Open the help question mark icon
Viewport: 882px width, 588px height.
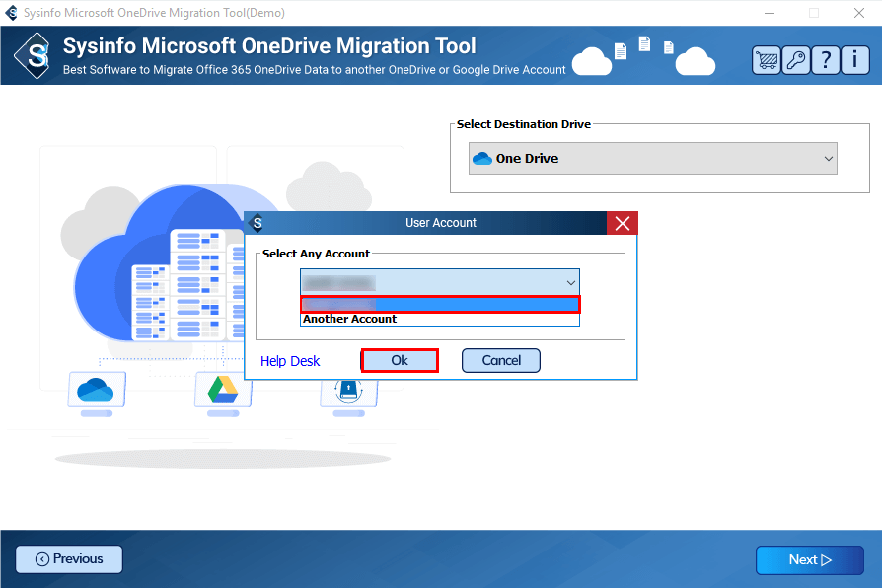point(826,59)
